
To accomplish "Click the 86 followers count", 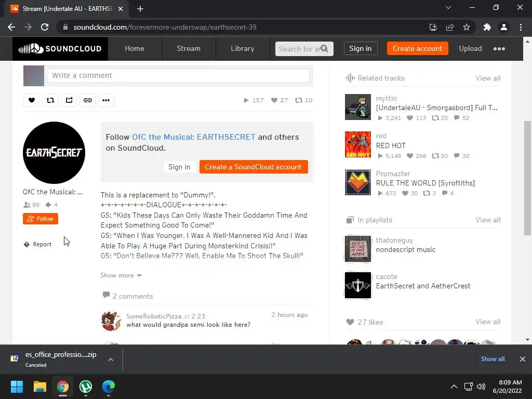I will coord(32,205).
